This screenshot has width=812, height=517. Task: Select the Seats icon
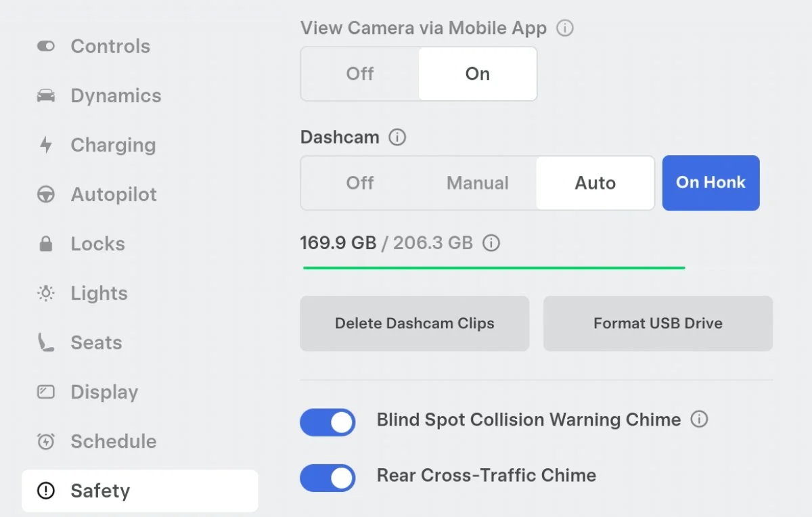[45, 342]
